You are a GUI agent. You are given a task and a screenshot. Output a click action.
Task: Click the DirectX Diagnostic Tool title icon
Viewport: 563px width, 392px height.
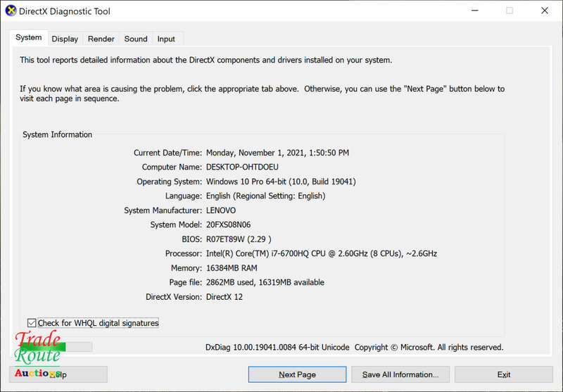[11, 11]
